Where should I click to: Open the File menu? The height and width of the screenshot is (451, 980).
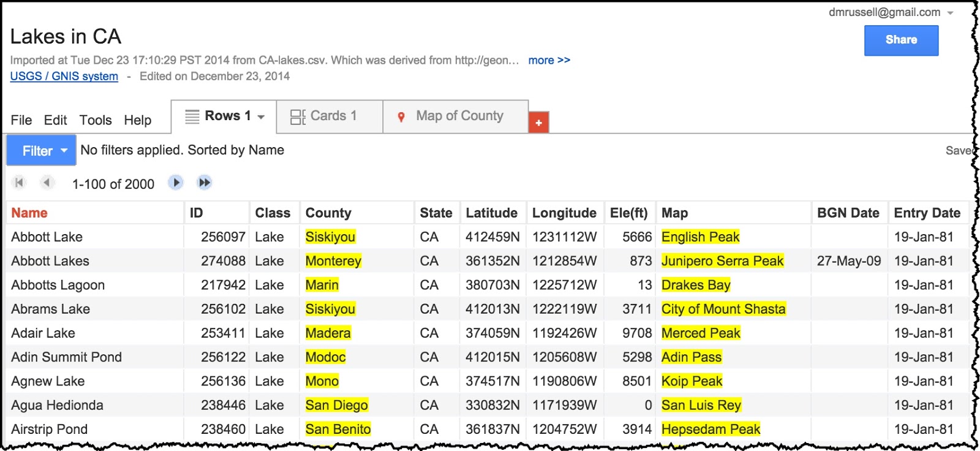coord(21,120)
